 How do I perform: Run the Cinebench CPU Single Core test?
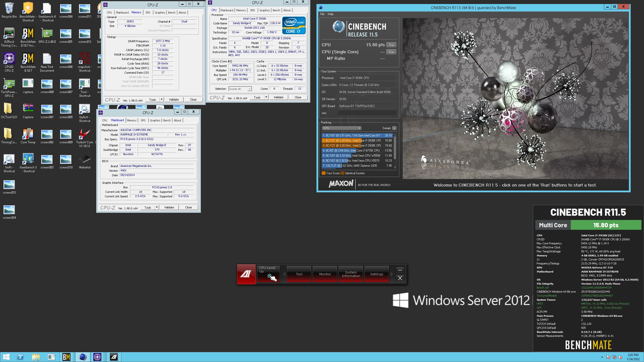coord(391,52)
